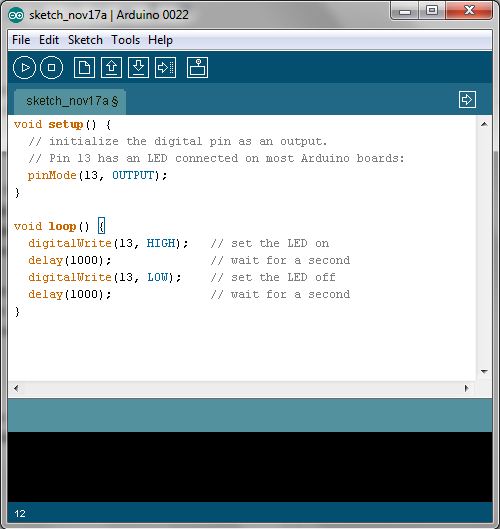This screenshot has height=529, width=500.
Task: Select the sketch_nov17a tab
Action: [70, 101]
